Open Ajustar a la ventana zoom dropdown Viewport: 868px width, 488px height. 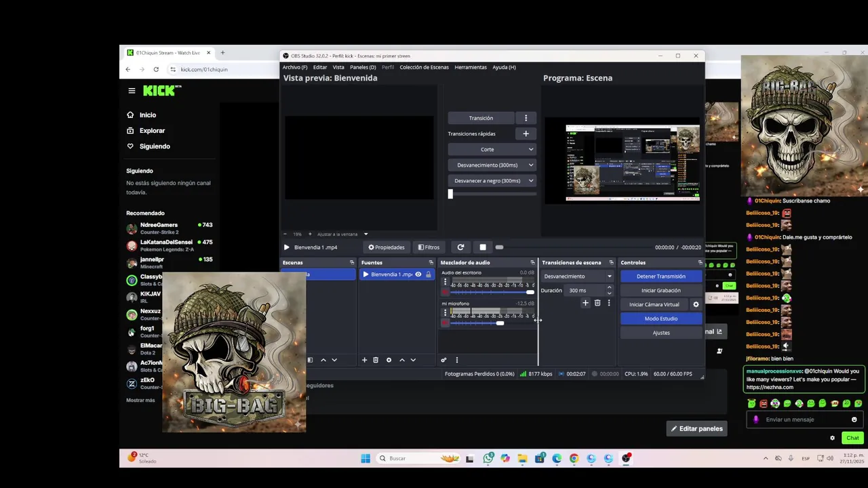[x=342, y=234]
